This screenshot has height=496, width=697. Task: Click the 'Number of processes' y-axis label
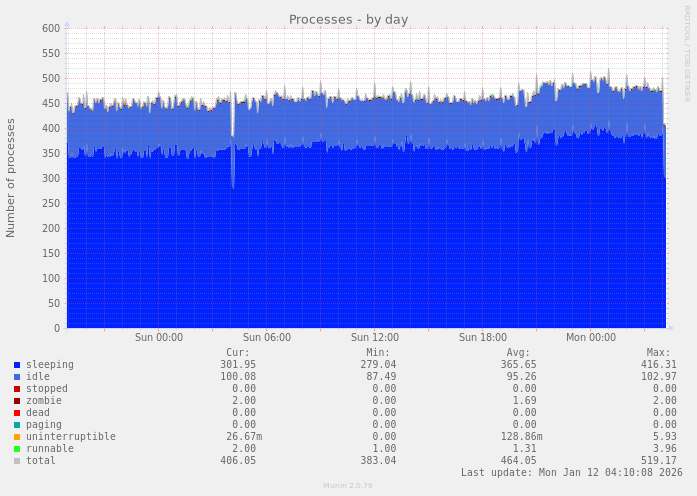11,178
